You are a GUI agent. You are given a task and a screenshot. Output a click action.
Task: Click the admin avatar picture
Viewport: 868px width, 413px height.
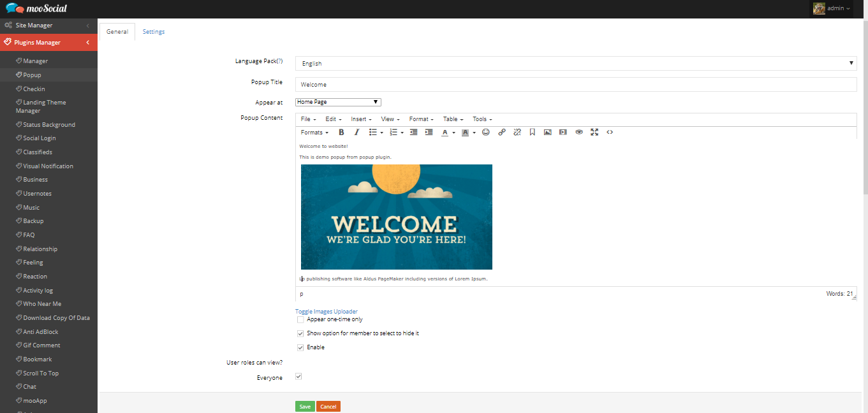[820, 8]
